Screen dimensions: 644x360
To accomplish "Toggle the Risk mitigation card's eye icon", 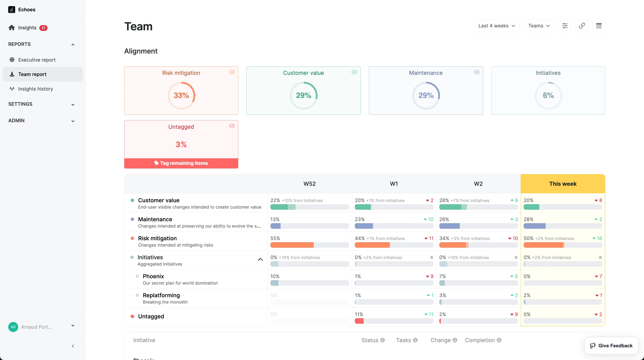I will pos(232,72).
